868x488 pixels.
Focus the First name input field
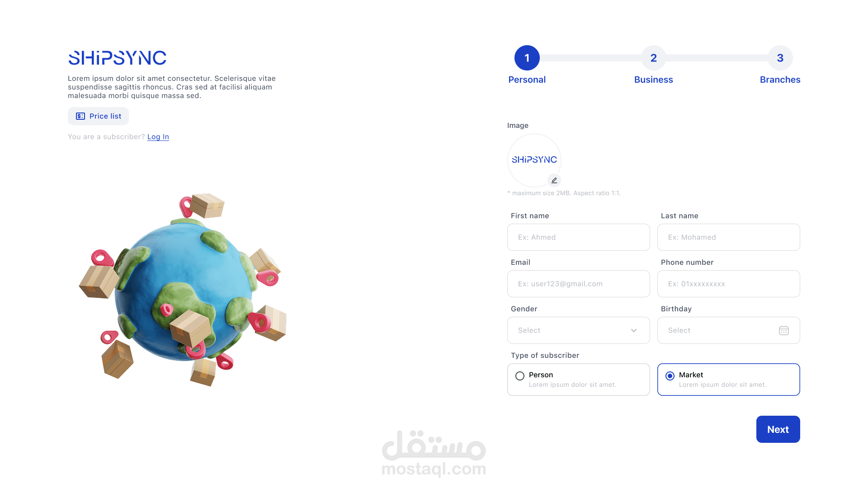pyautogui.click(x=579, y=237)
